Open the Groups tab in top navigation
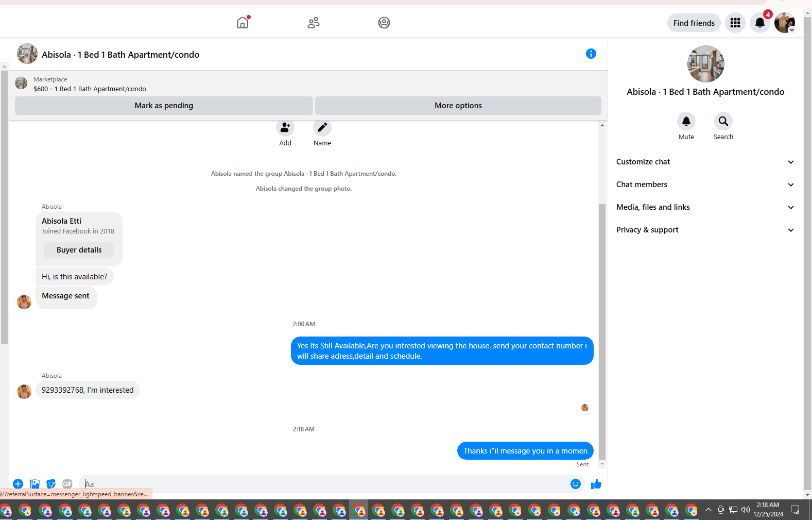 click(384, 23)
